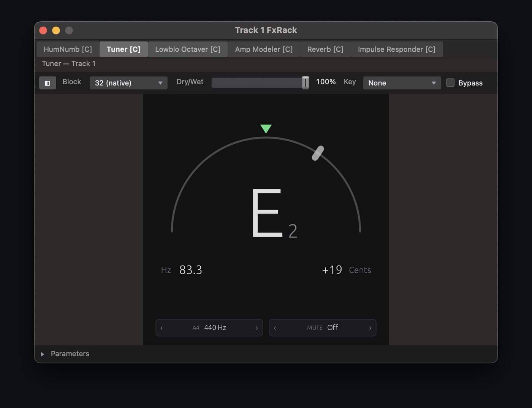
Task: Click the +19 Cents readout
Action: 347,270
